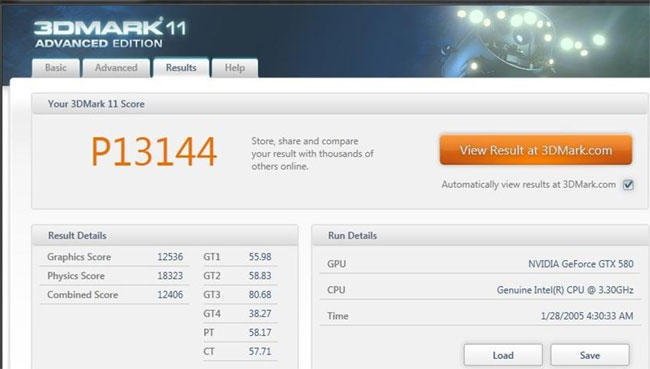Viewport: 650px width, 369px height.
Task: Click View Result at 3DMark.com button
Action: [536, 150]
